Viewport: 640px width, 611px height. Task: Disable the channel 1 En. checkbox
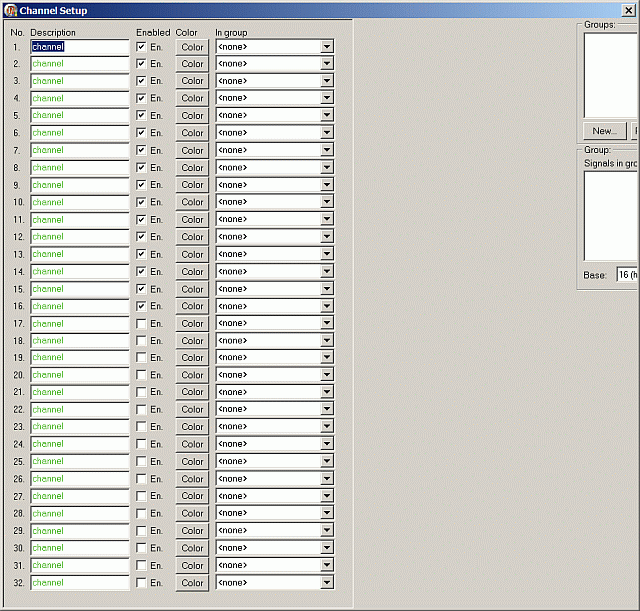141,47
